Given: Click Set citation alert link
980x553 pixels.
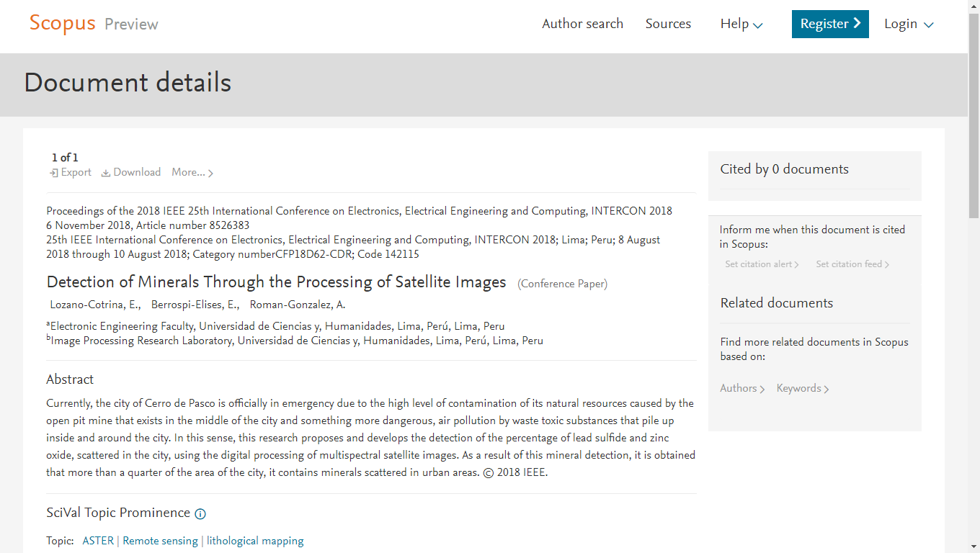Looking at the screenshot, I should point(762,264).
